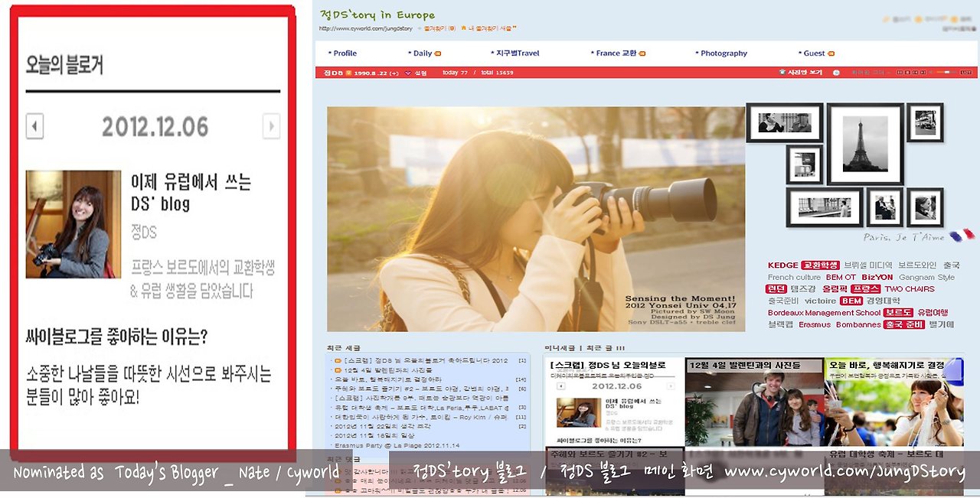Select the Bordeaux Management School tag
This screenshot has width=980, height=498.
tap(824, 313)
